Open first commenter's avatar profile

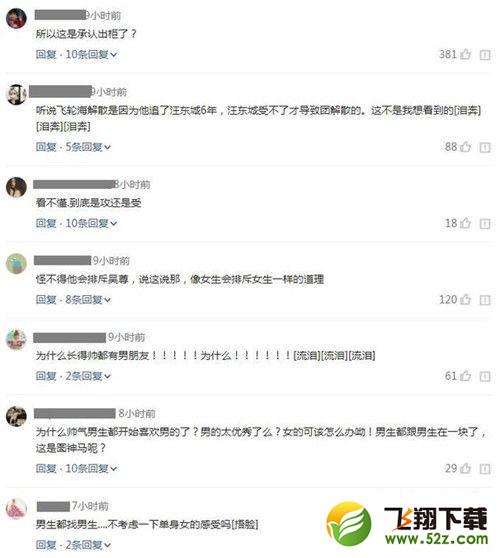(16, 18)
